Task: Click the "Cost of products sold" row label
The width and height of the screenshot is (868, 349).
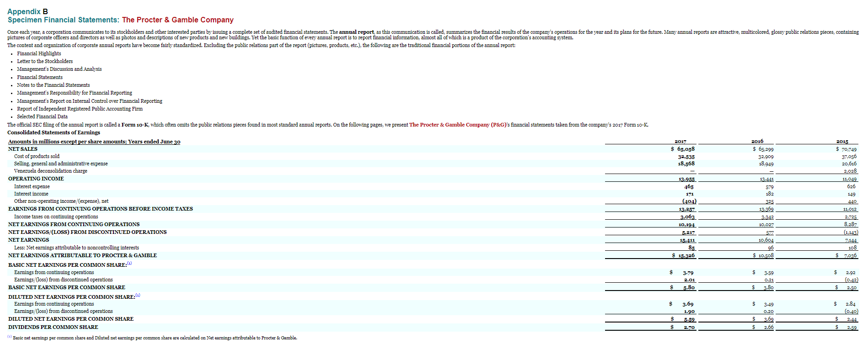Action: [x=37, y=156]
